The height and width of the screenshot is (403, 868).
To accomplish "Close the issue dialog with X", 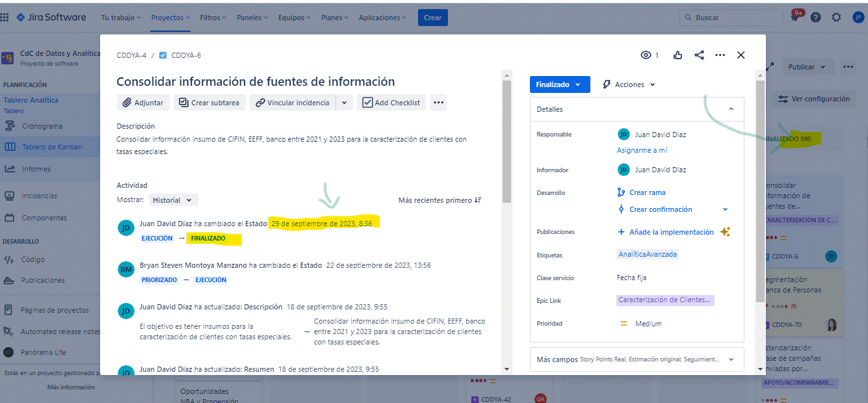I will point(741,55).
